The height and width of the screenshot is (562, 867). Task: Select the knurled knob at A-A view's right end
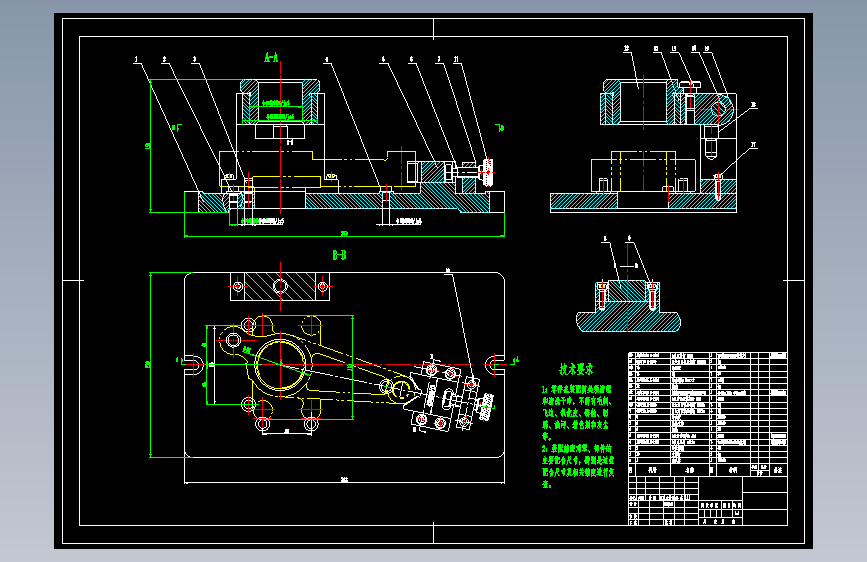tap(488, 173)
